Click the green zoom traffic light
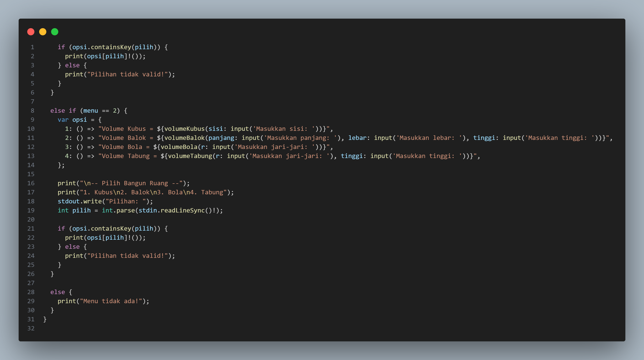 click(55, 32)
